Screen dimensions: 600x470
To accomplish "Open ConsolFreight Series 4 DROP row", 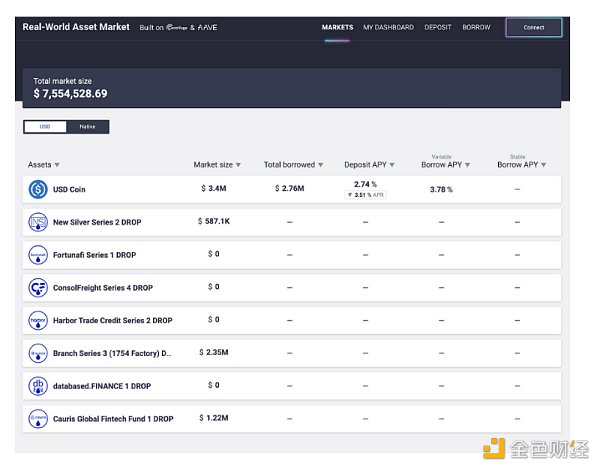I will point(292,287).
